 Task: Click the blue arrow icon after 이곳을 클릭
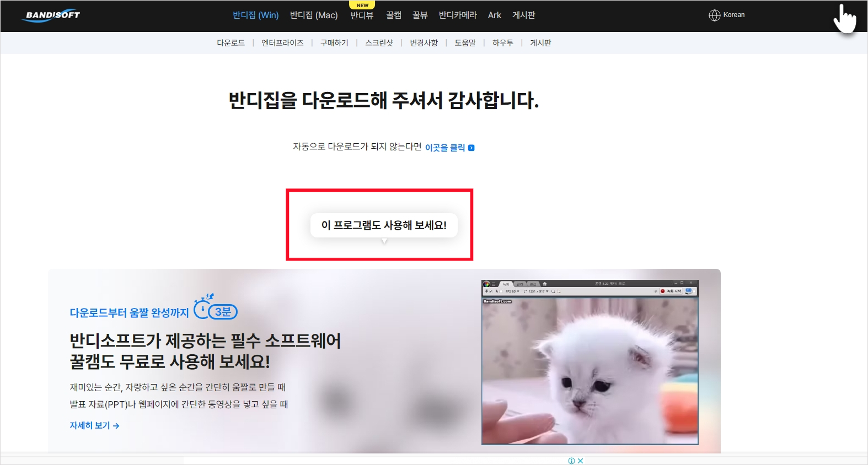point(471,148)
